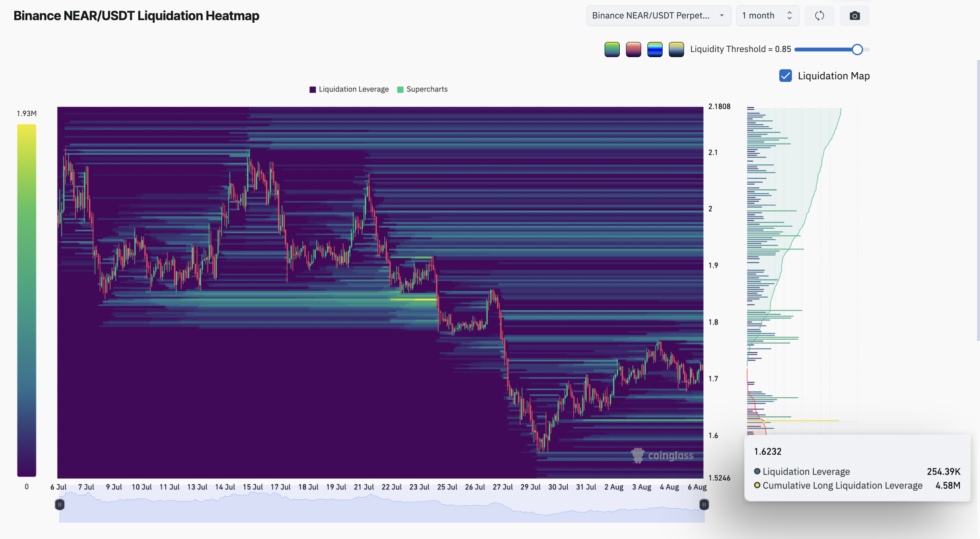Click the '4.58M' cumulative long liquidation value
This screenshot has width=980, height=539.
click(x=948, y=486)
